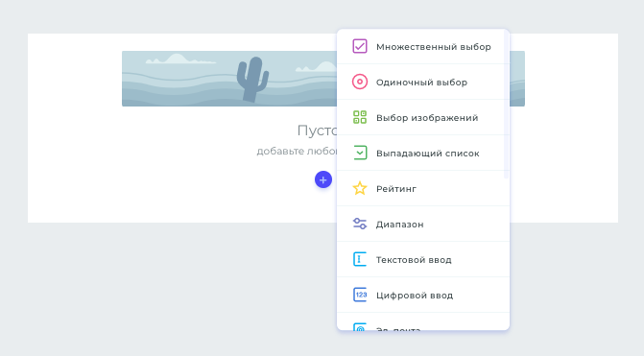Click the yellow star icon for Рейтинг

point(359,188)
